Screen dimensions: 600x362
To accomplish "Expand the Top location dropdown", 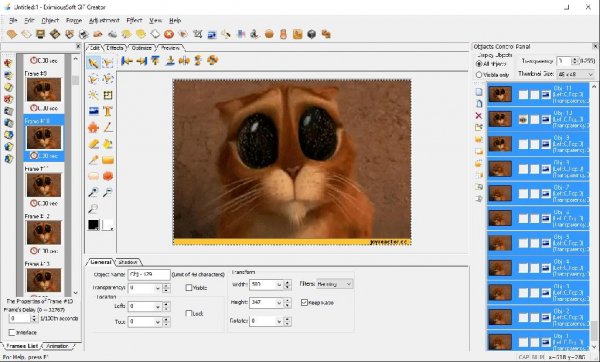I will coord(158,322).
